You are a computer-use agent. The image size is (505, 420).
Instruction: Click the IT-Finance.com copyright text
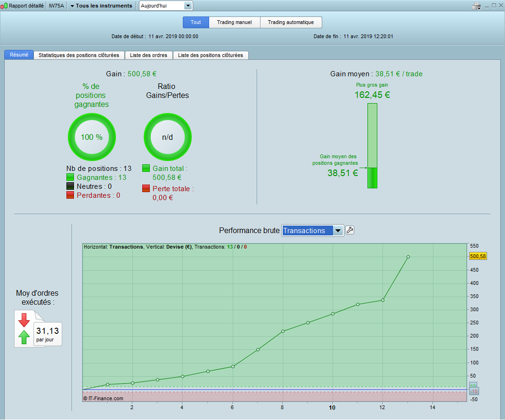click(103, 398)
